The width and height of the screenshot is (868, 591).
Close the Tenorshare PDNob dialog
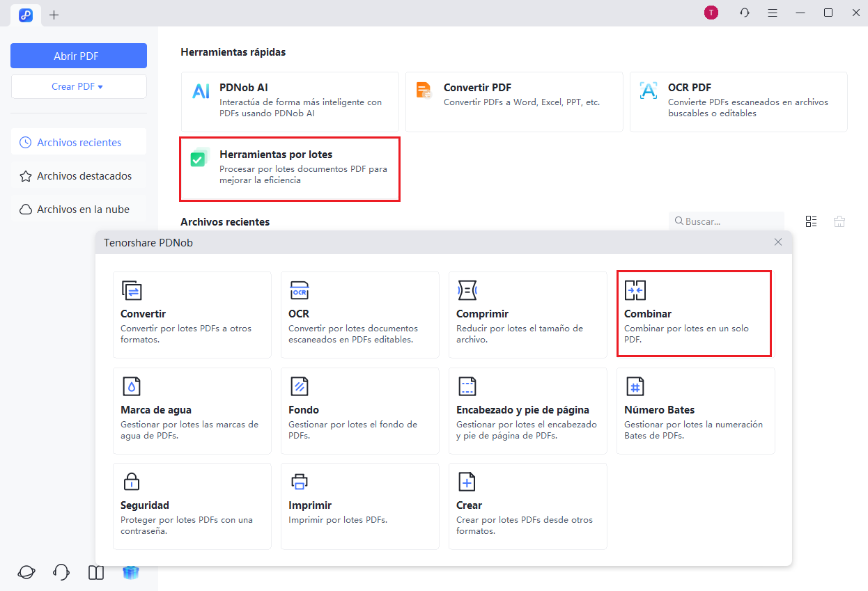pyautogui.click(x=778, y=242)
